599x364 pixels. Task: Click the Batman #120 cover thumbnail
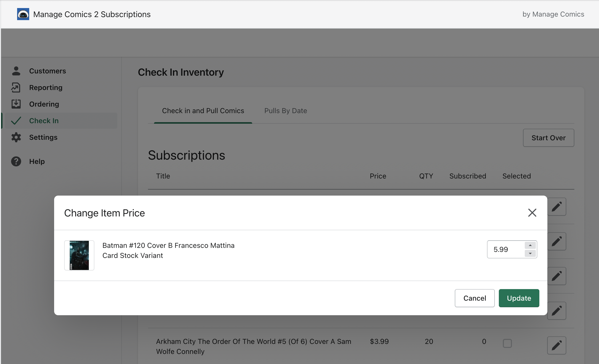pyautogui.click(x=79, y=255)
